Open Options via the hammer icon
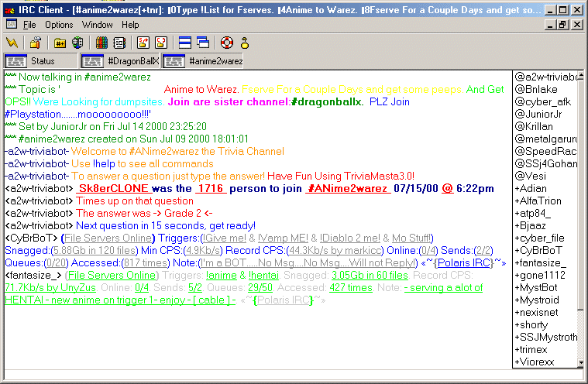Viewport: 588px width, 384px height. click(x=35, y=42)
